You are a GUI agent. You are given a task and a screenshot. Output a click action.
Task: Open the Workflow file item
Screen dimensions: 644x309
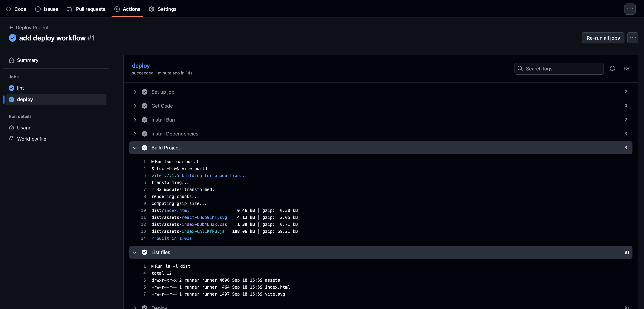(x=31, y=139)
